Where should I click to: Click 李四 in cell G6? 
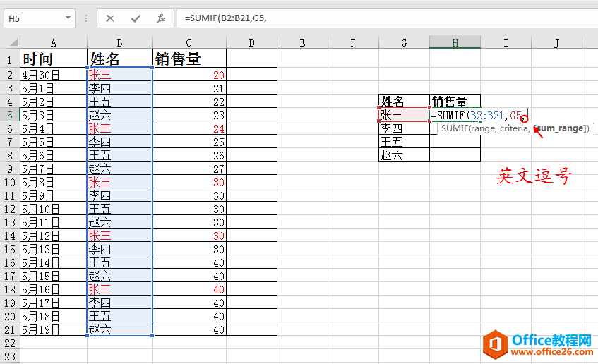404,128
